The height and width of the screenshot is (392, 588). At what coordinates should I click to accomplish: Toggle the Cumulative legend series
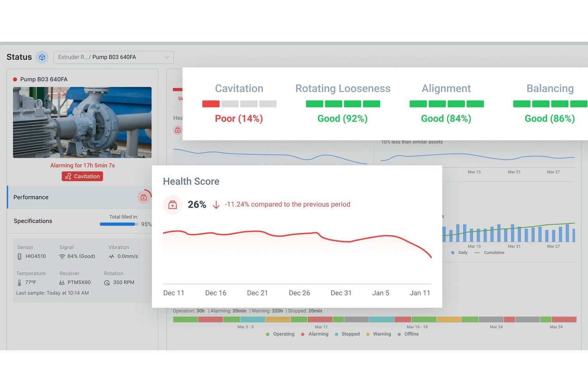point(489,253)
